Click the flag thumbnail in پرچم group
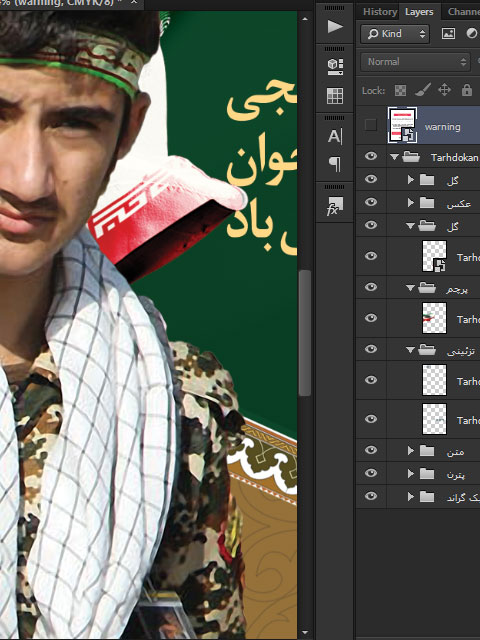480x640 pixels. click(x=434, y=318)
